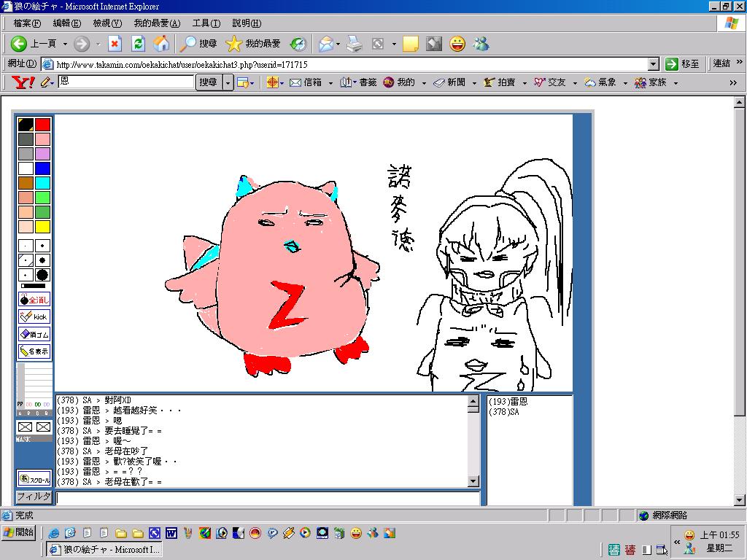Viewport: 747px width, 560px height.
Task: Open the history icon in IE toolbar
Action: point(298,44)
